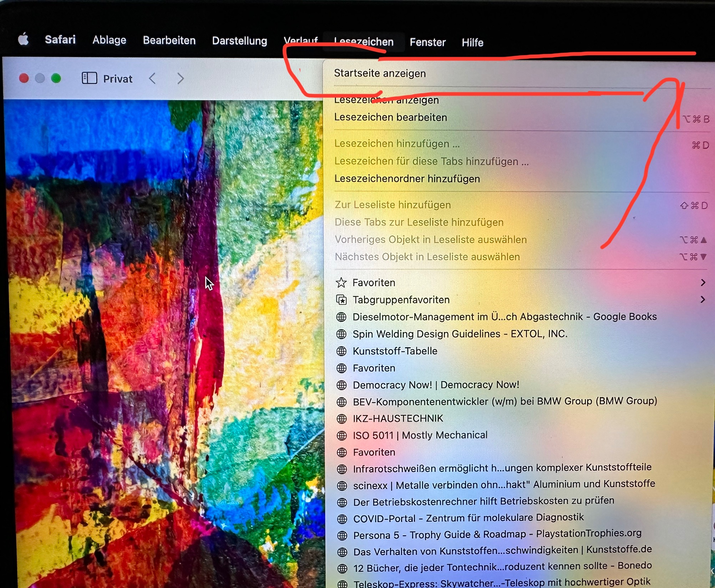Select Lesezeichenordner hinzufügen

407,179
